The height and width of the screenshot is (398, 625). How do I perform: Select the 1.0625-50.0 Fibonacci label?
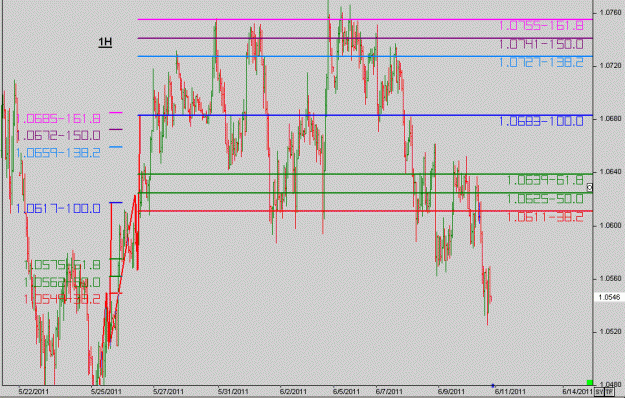(x=545, y=199)
